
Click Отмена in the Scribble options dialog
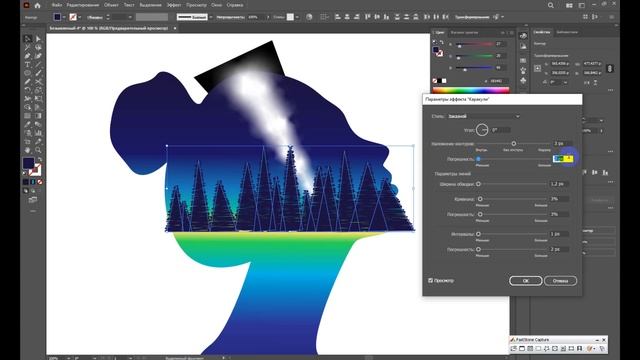click(x=560, y=281)
